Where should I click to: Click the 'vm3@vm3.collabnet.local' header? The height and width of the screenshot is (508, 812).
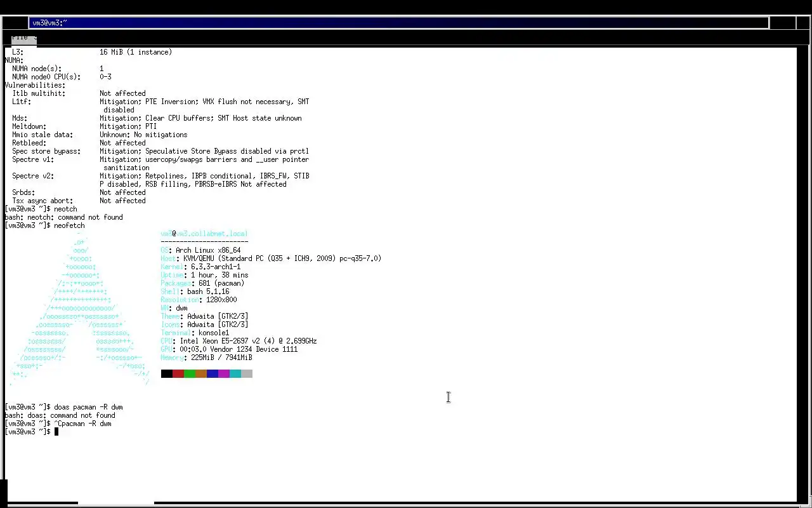(x=204, y=234)
